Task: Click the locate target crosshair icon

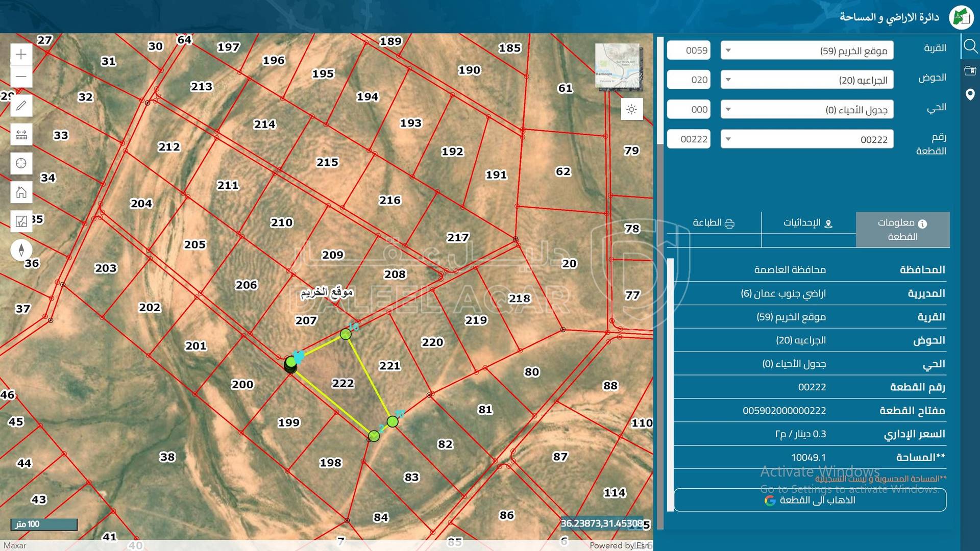Action: point(21,163)
